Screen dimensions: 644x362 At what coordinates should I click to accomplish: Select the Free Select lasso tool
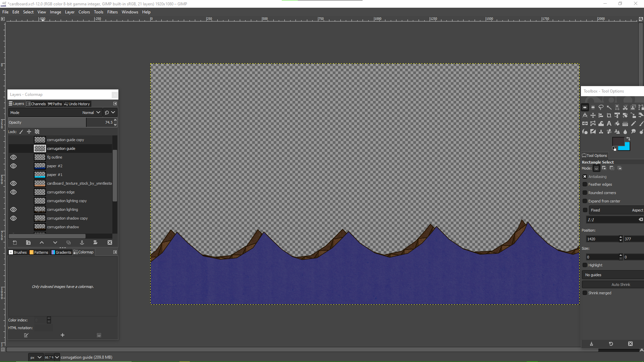601,108
